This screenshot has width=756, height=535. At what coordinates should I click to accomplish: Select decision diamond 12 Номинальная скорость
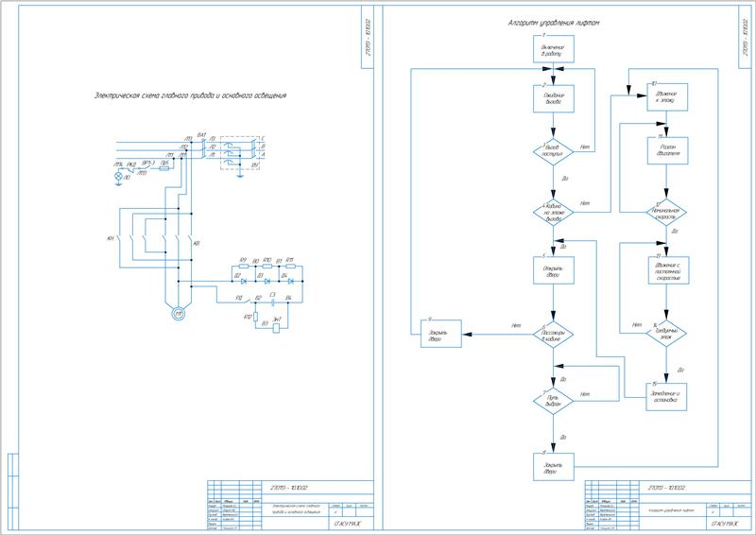coord(666,213)
